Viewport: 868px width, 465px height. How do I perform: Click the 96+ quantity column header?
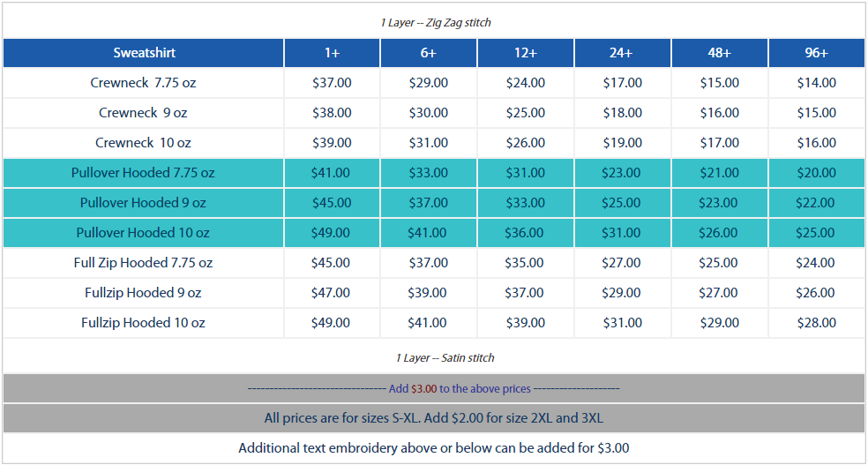[816, 53]
